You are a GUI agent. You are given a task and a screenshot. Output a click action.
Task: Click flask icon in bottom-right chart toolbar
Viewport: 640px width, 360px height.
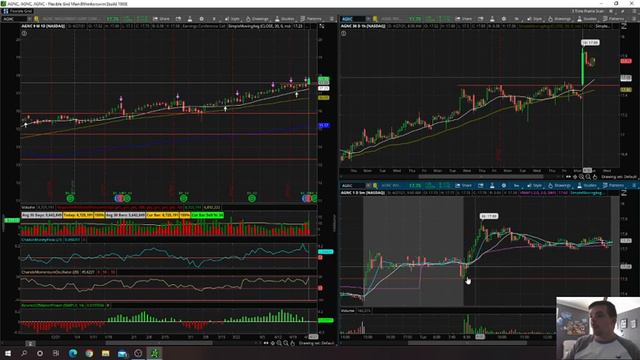tap(492, 185)
